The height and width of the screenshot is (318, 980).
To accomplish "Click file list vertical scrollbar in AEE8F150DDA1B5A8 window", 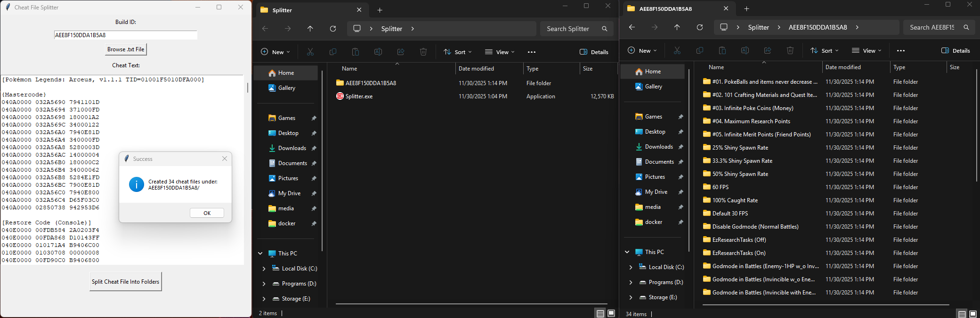I will click(x=977, y=125).
